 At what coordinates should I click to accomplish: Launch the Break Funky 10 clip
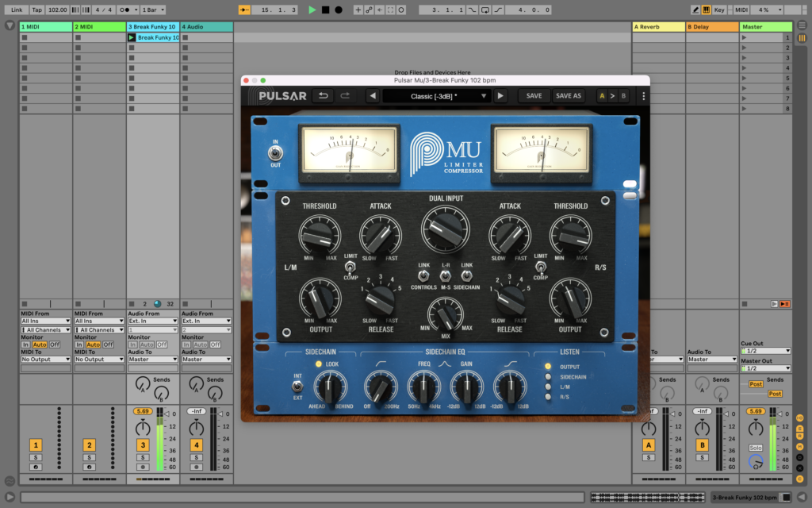[132, 37]
